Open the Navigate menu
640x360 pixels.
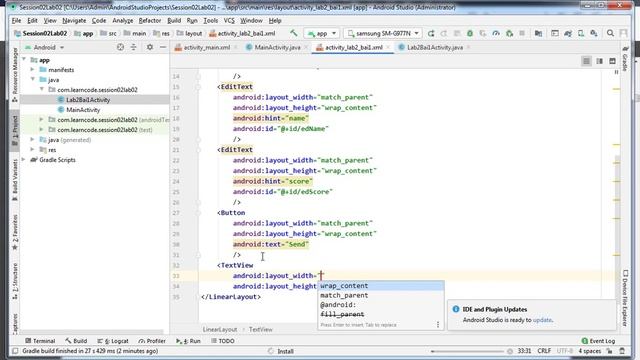coord(74,20)
